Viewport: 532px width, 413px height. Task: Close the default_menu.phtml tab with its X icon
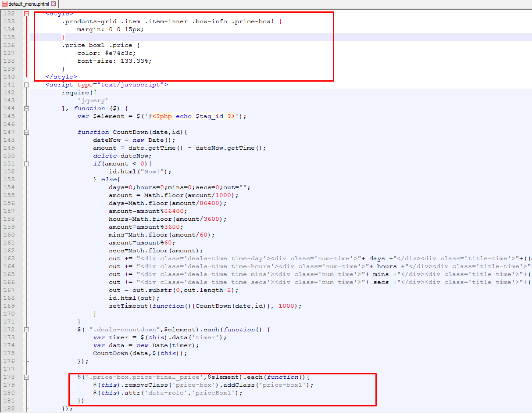point(53,4)
